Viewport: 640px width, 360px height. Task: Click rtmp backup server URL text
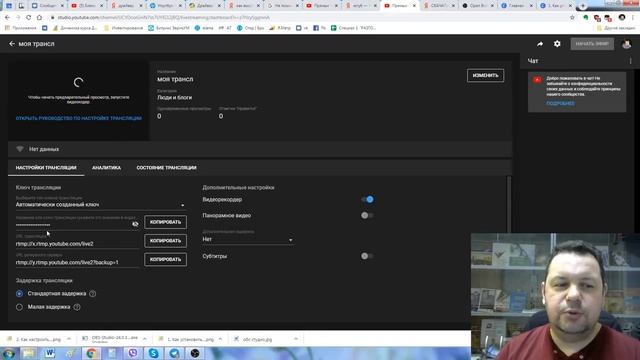coord(67,262)
